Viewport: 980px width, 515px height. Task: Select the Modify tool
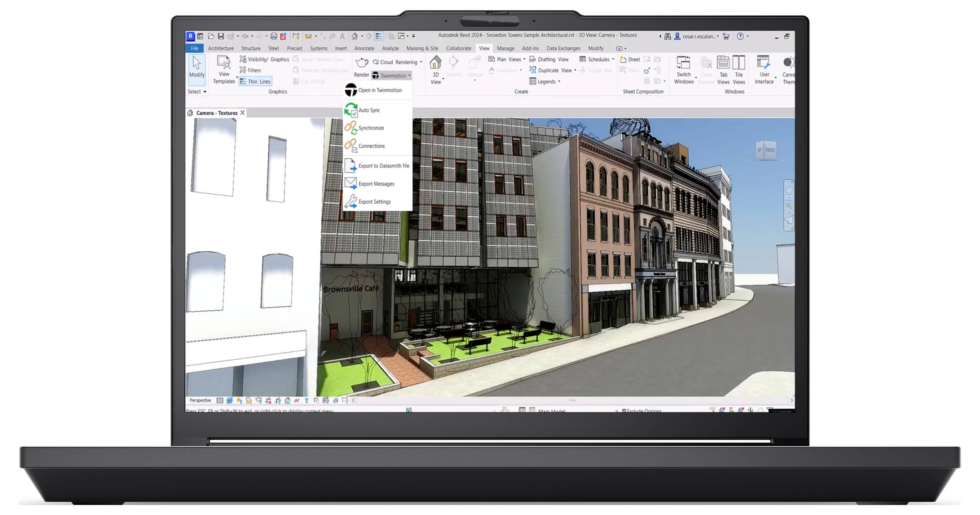tap(196, 70)
